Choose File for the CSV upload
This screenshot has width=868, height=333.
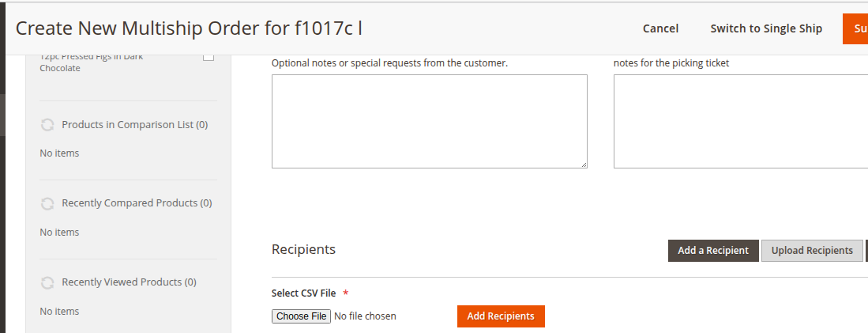point(301,316)
